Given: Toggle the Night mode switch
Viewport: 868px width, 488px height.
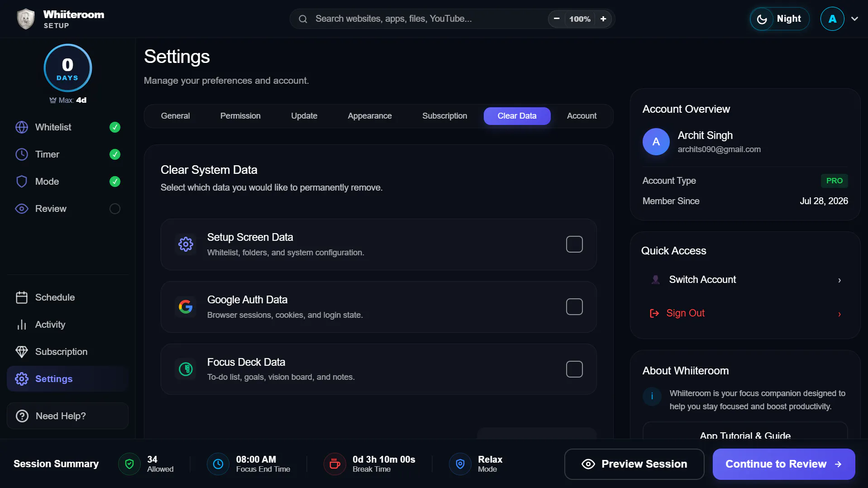Looking at the screenshot, I should click(779, 19).
